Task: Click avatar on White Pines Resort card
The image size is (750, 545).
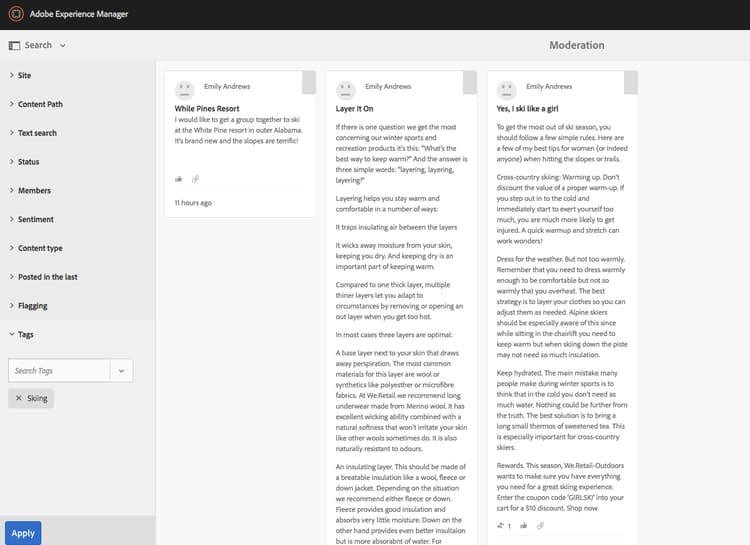Action: pyautogui.click(x=184, y=89)
